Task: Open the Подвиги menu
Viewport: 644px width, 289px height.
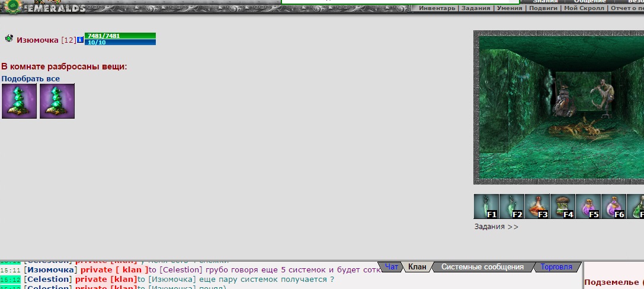Action: point(543,8)
